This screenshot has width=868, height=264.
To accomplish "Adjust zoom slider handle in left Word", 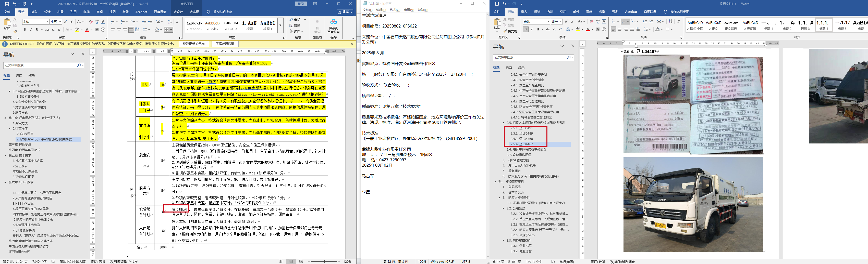I will tap(324, 261).
